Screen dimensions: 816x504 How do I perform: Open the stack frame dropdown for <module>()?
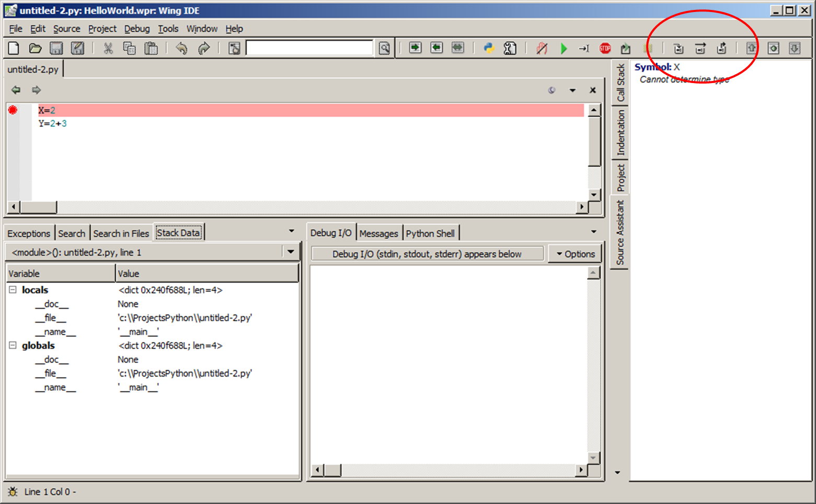click(291, 252)
